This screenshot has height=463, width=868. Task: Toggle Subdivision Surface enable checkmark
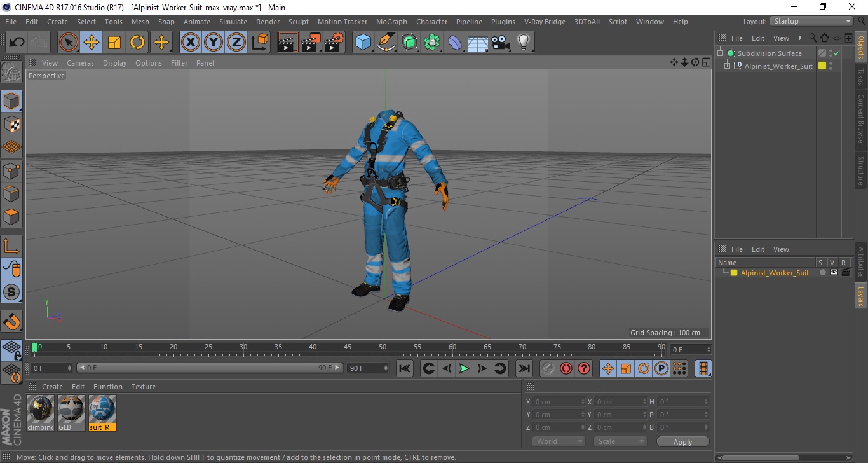837,53
